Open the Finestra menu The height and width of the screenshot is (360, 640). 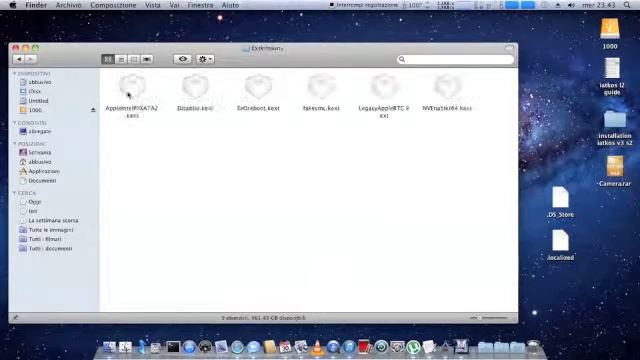(200, 5)
